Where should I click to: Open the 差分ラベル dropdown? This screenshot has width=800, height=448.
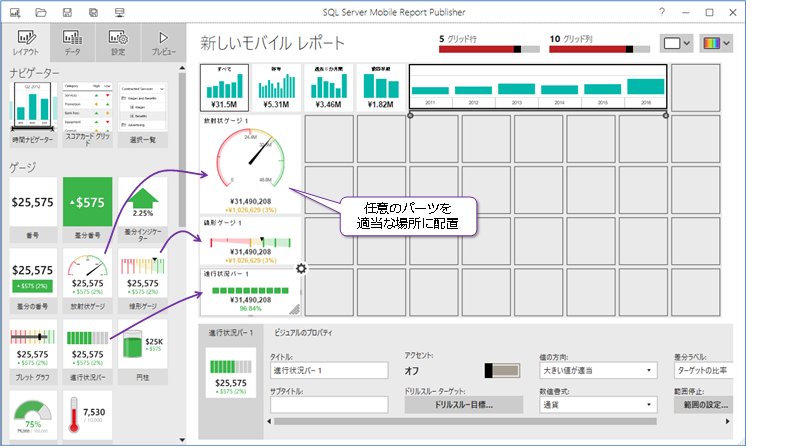click(x=704, y=370)
